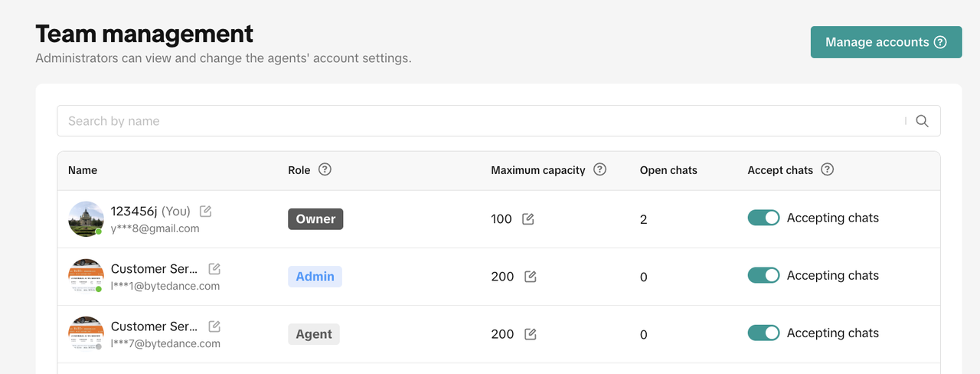
Task: Edit the name of user 123456j
Action: [x=205, y=211]
